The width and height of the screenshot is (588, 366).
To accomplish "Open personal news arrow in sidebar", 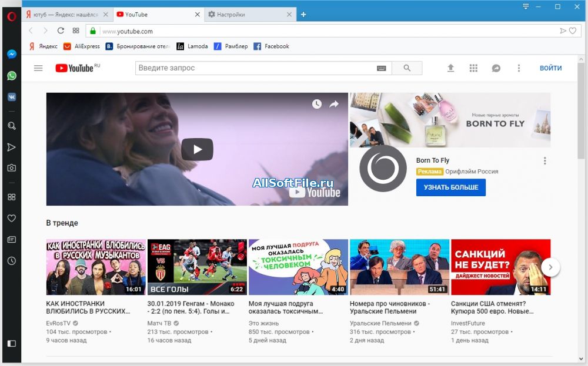I will [12, 147].
